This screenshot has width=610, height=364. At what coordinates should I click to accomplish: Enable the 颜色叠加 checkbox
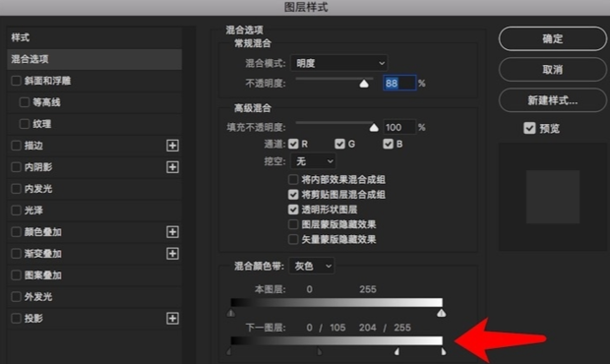tap(16, 232)
